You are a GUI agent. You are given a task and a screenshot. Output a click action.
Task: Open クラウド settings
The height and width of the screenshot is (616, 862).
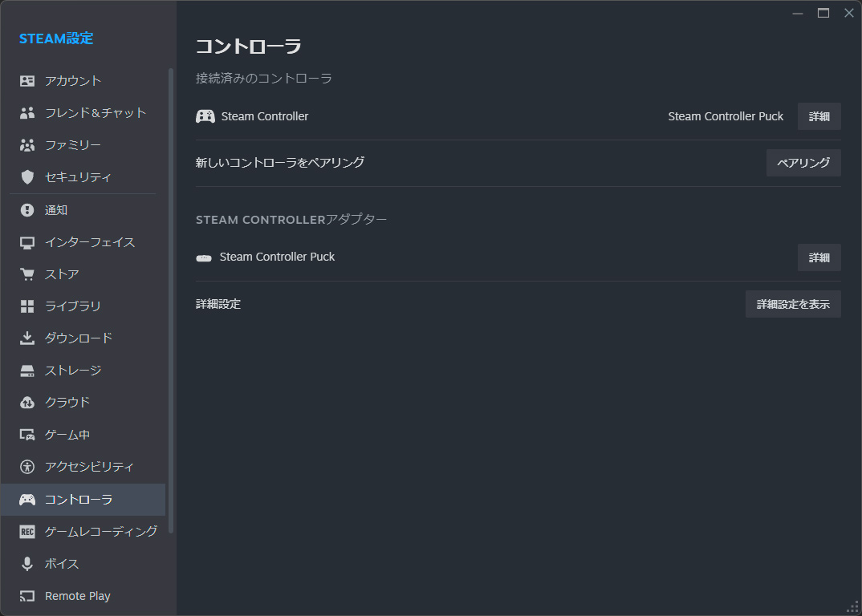point(83,402)
